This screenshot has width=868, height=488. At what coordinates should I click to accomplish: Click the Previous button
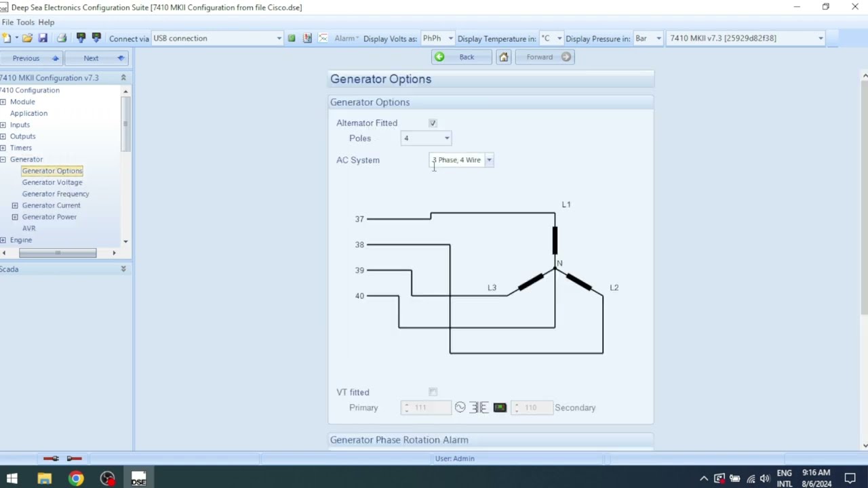(x=32, y=58)
